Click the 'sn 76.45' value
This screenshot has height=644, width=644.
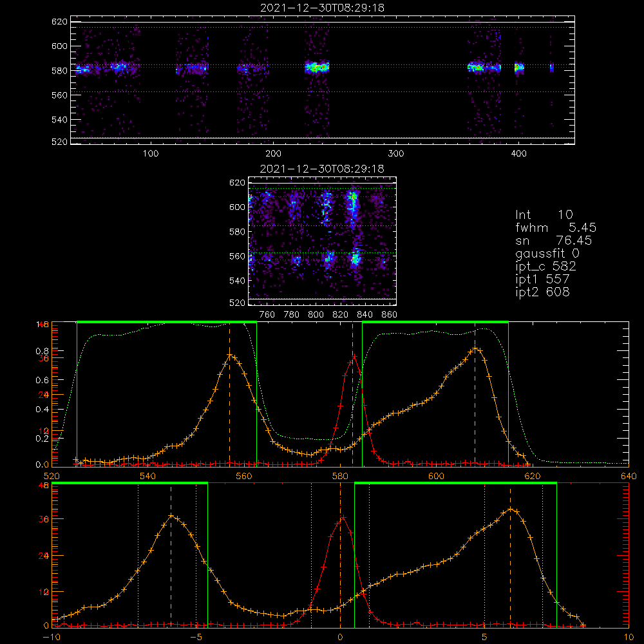[554, 240]
